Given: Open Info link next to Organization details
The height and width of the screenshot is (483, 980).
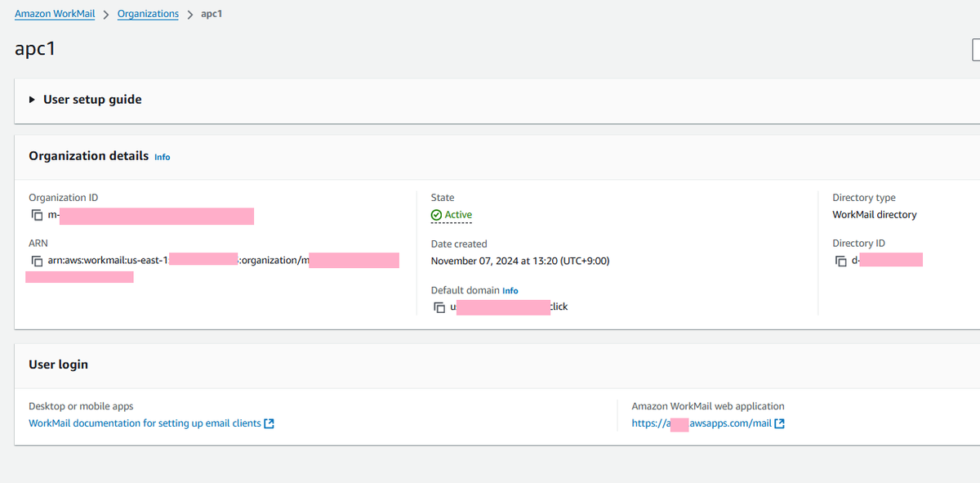Looking at the screenshot, I should point(163,157).
